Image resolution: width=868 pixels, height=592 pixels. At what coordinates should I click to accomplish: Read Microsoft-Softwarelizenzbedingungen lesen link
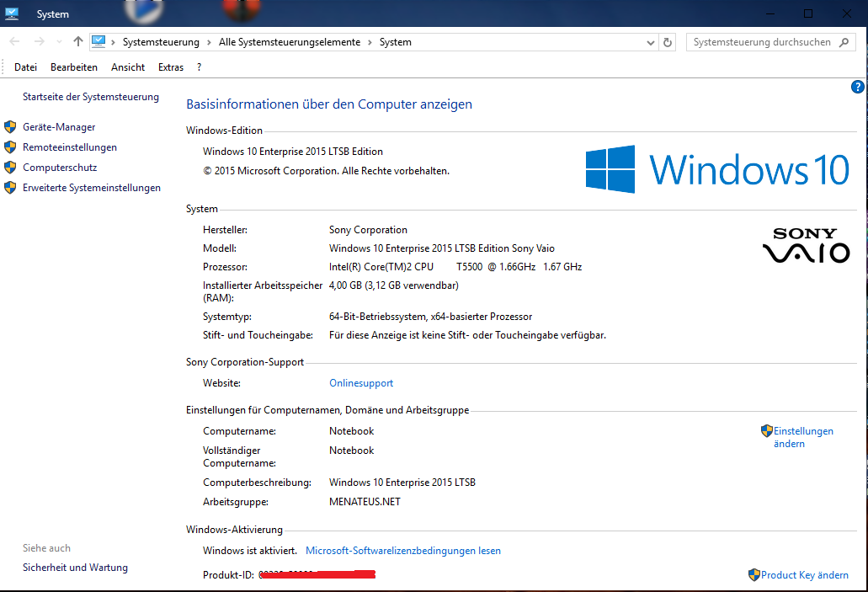coord(403,551)
